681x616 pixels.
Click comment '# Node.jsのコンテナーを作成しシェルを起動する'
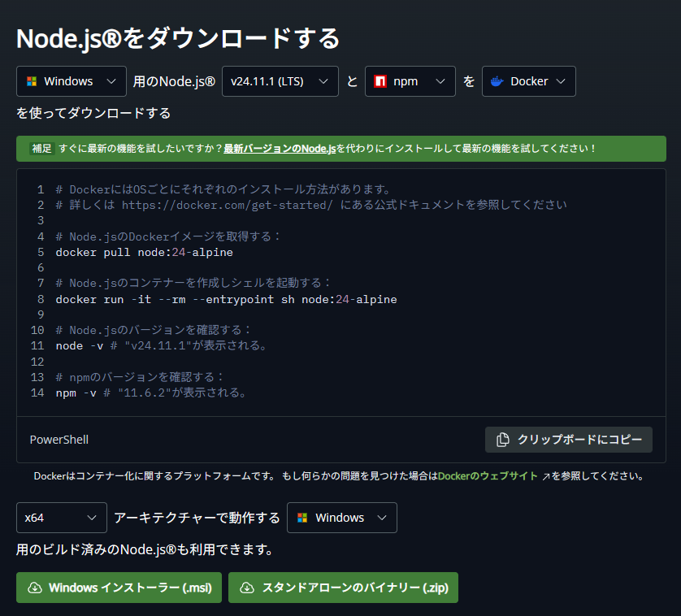(193, 284)
